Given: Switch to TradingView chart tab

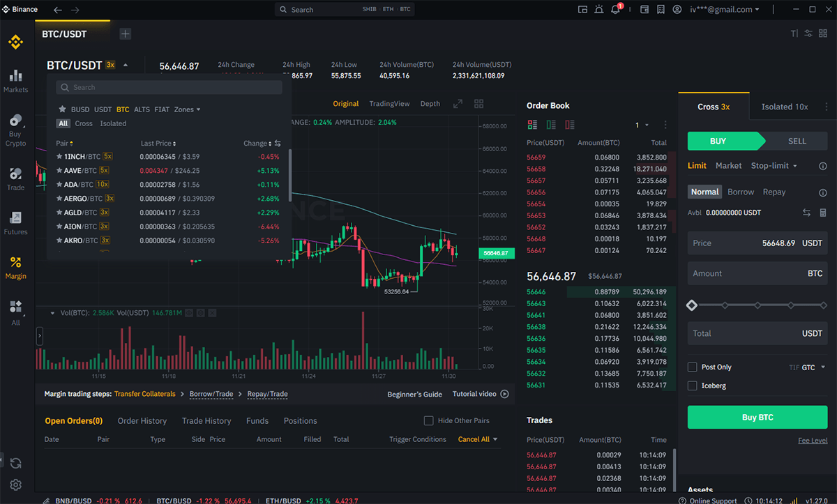Looking at the screenshot, I should point(389,104).
